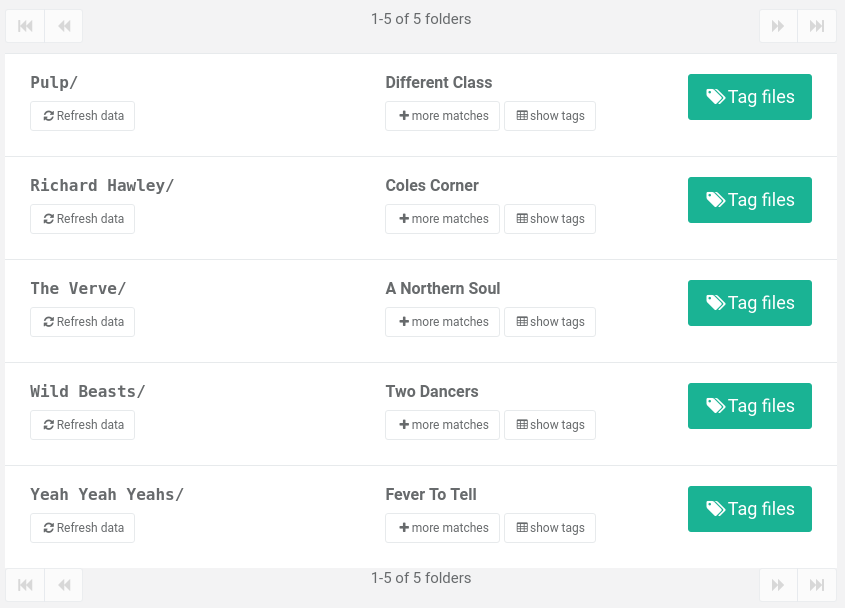Image resolution: width=845 pixels, height=608 pixels.
Task: Show tags for A Northern Soul
Action: click(x=550, y=322)
